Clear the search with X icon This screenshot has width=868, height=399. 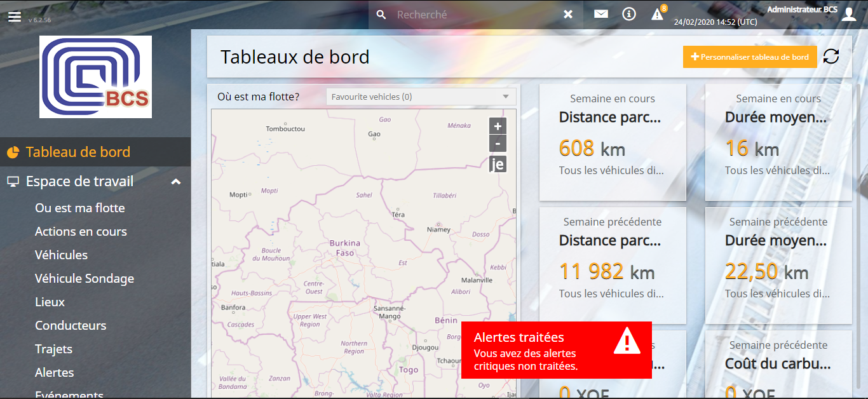pyautogui.click(x=568, y=14)
